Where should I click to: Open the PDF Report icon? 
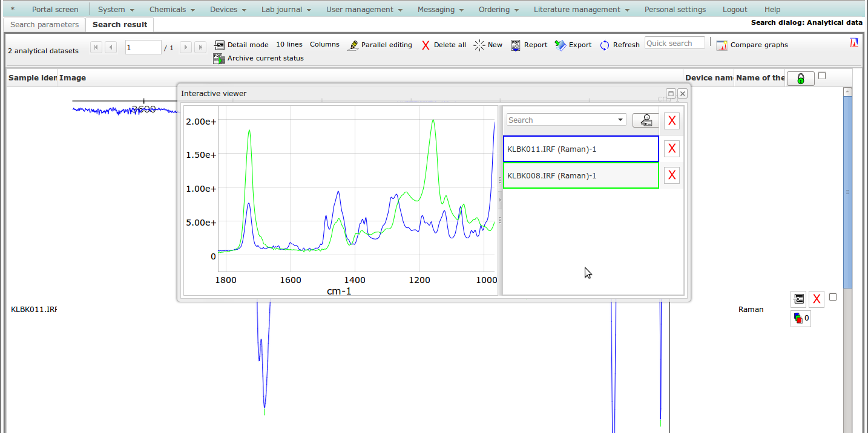pos(516,45)
